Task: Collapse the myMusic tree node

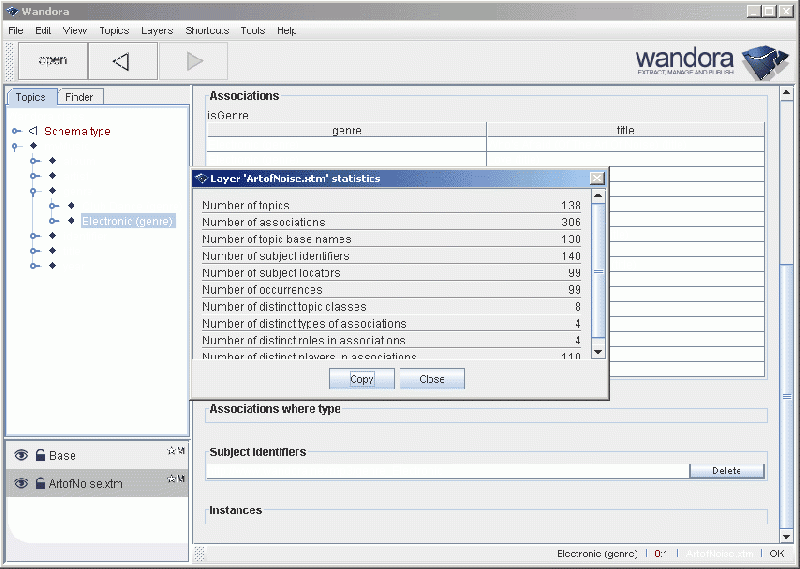Action: point(16,146)
